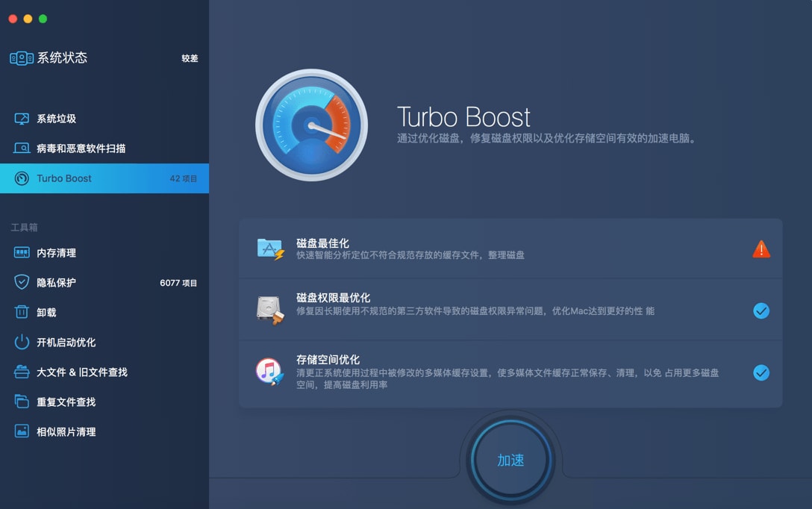Screen dimensions: 812x509
Task: Click the red warning triangle for 磁盘最佳化
Action: (x=761, y=249)
